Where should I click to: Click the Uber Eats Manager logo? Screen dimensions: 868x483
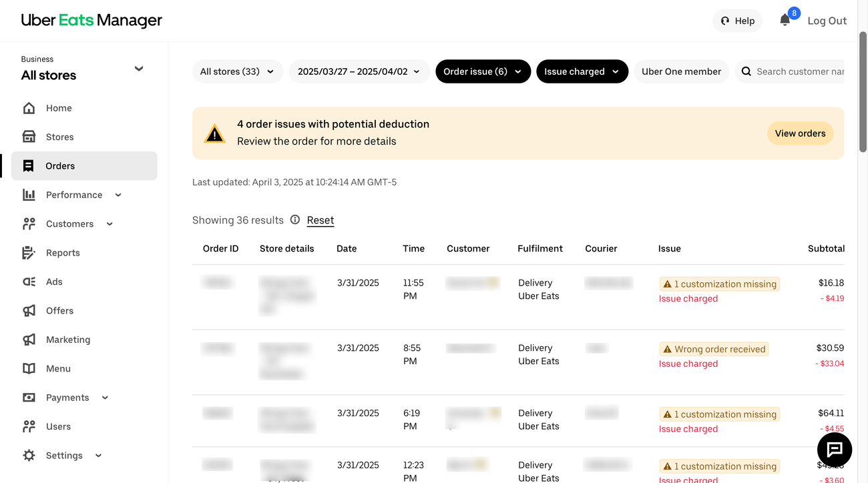point(91,20)
